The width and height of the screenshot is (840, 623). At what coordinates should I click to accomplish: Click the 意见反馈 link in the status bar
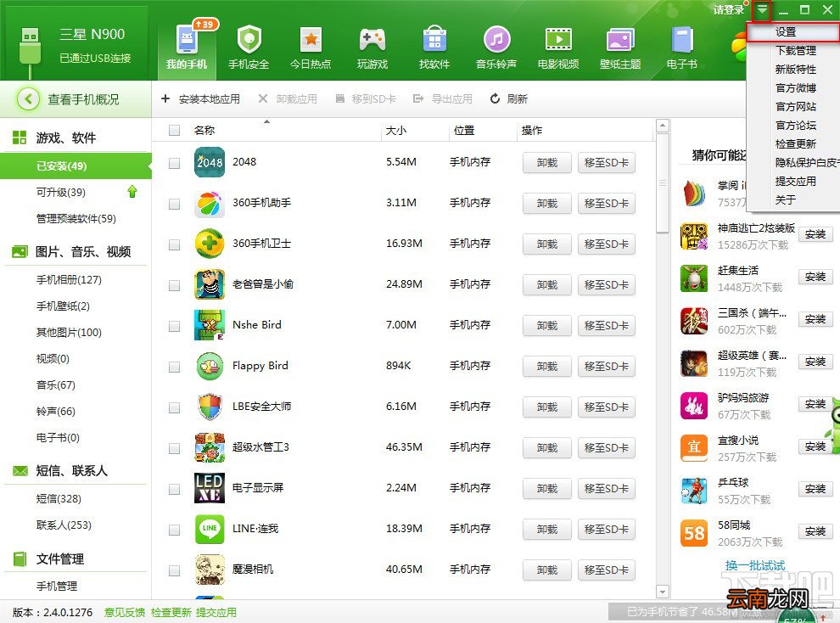click(124, 612)
